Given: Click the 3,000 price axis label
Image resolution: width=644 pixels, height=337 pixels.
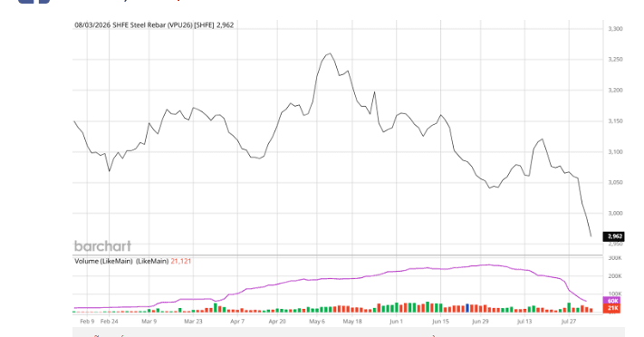Looking at the screenshot, I should (615, 213).
